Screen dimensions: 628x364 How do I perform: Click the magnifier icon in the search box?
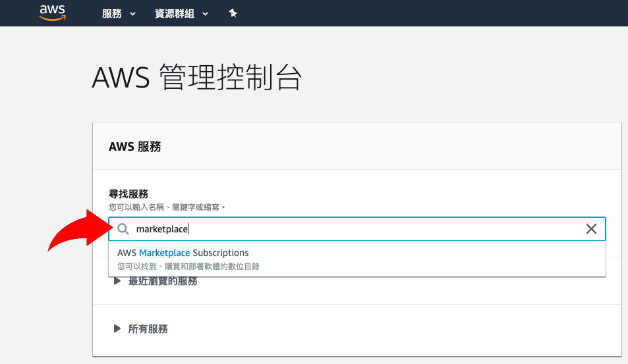(x=123, y=229)
